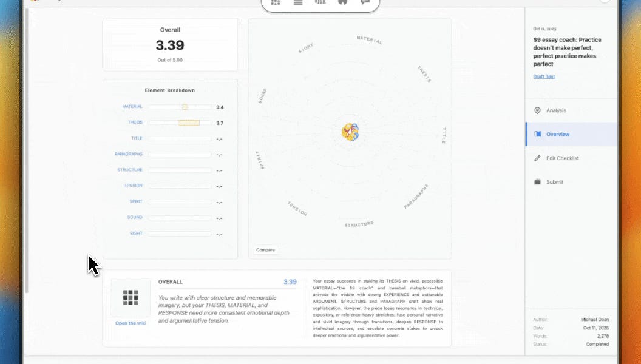
Task: Click the MATERIAL score bar marker
Action: (x=185, y=107)
